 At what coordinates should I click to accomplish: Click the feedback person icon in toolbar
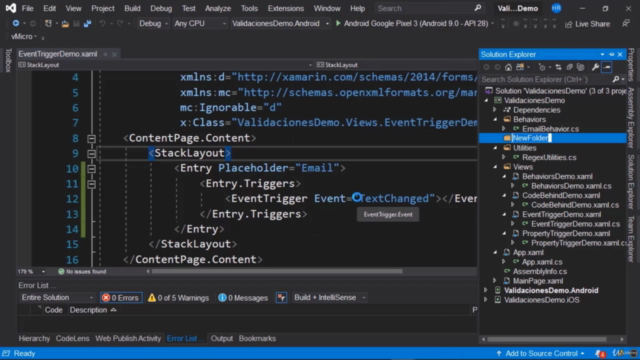tap(626, 24)
